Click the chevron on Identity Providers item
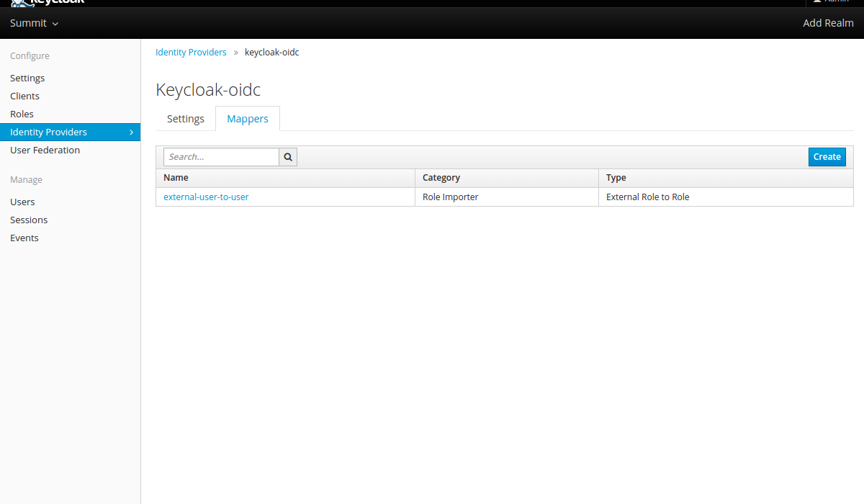Screen dimensions: 864x504 (x=131, y=132)
